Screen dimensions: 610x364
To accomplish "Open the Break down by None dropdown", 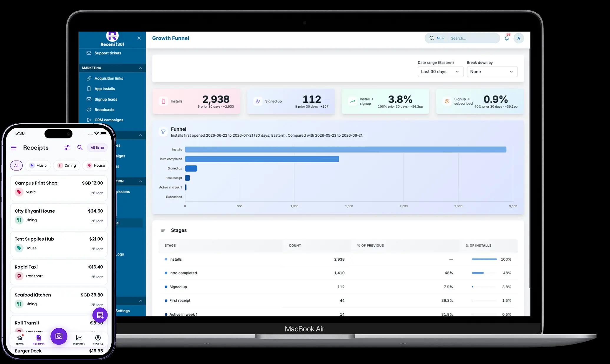I will point(492,72).
